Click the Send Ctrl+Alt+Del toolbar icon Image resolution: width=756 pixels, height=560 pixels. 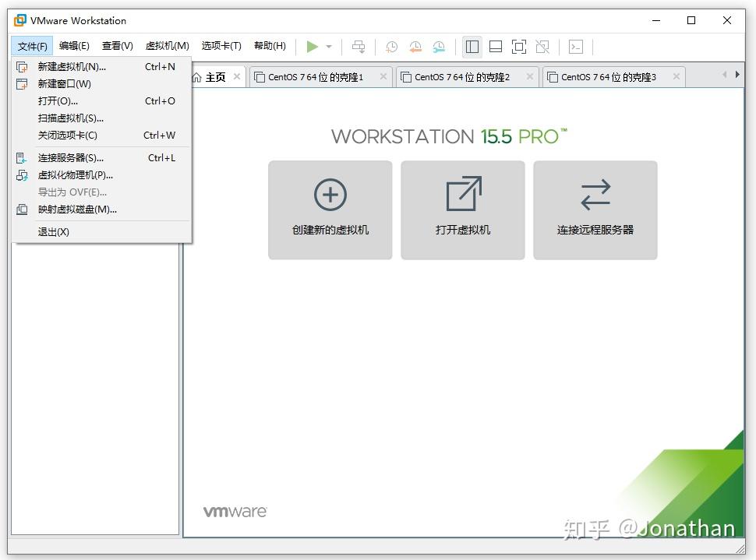pos(359,47)
